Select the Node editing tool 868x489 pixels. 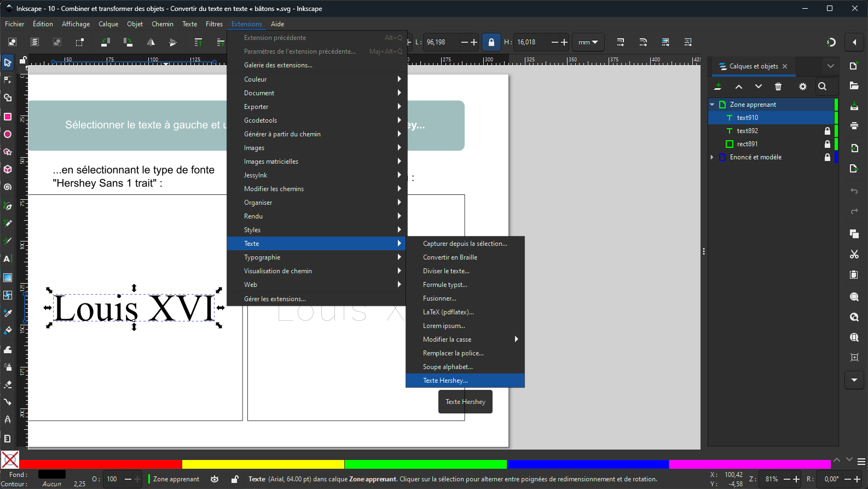click(x=8, y=80)
